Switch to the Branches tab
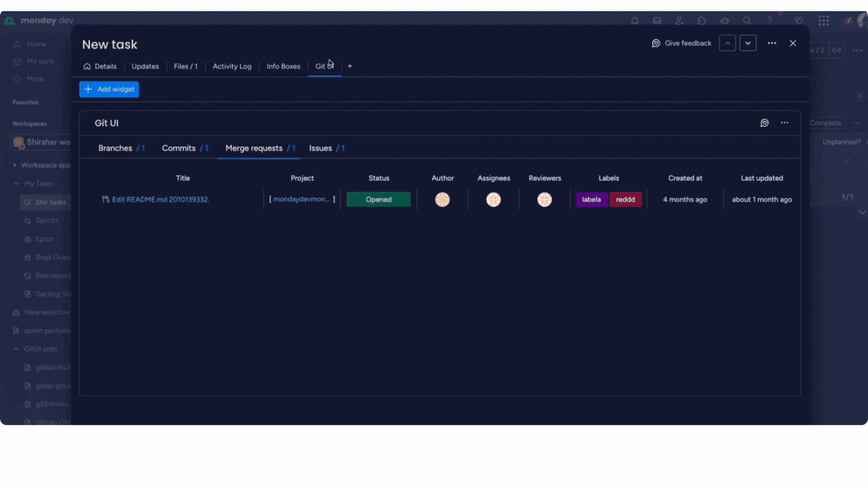The image size is (868, 488). coord(122,148)
